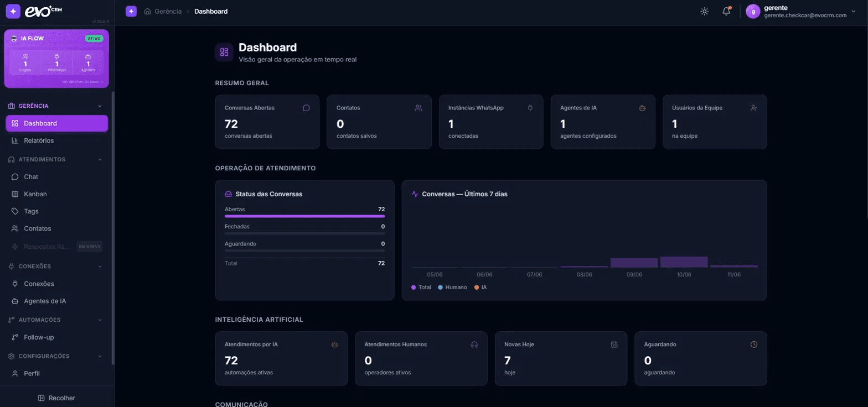This screenshot has width=868, height=407.
Task: Click the Aguardando progress bar
Action: 304,251
